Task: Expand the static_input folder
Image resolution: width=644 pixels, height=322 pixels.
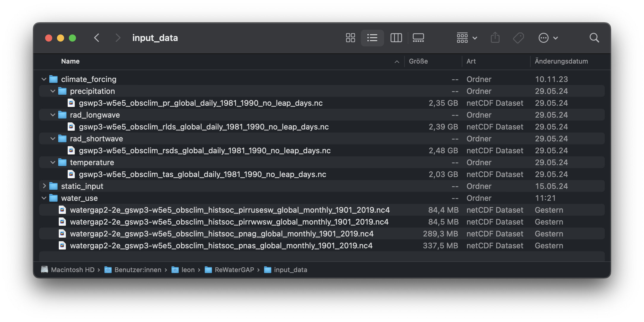Action: (44, 186)
